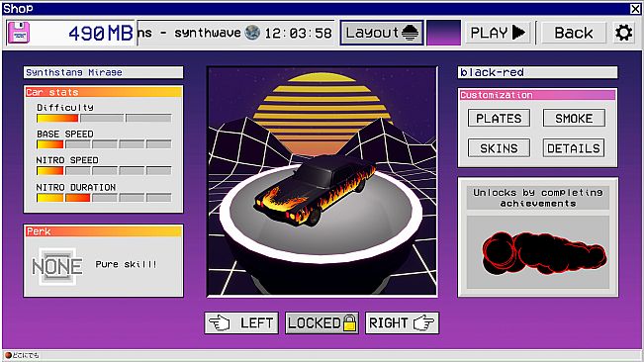This screenshot has width=644, height=362.
Task: Close the Shop window
Action: click(635, 9)
